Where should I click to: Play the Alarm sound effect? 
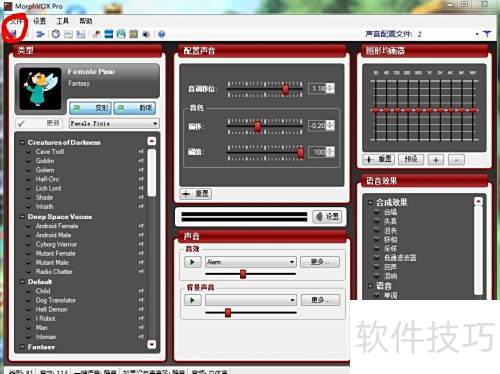tap(193, 262)
